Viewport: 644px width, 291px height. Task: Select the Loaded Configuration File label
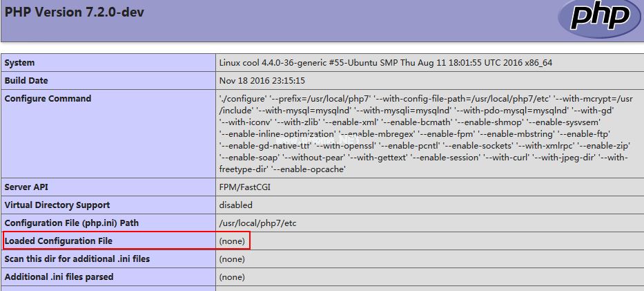click(59, 241)
